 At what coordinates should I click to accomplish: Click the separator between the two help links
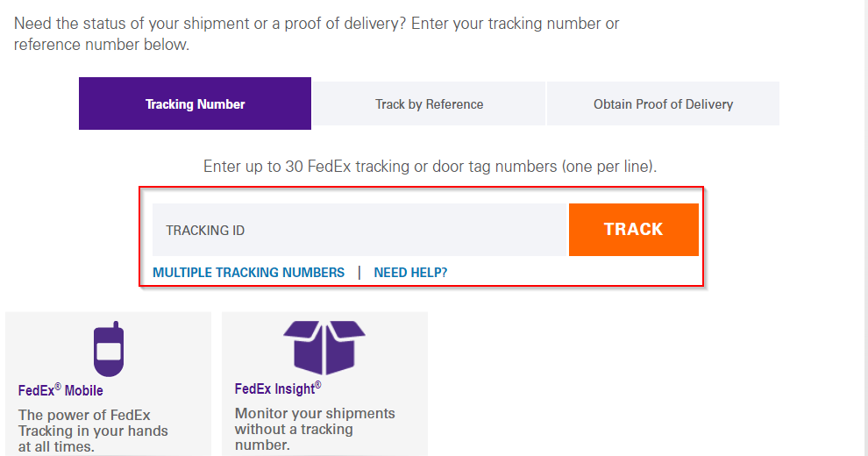pos(359,273)
